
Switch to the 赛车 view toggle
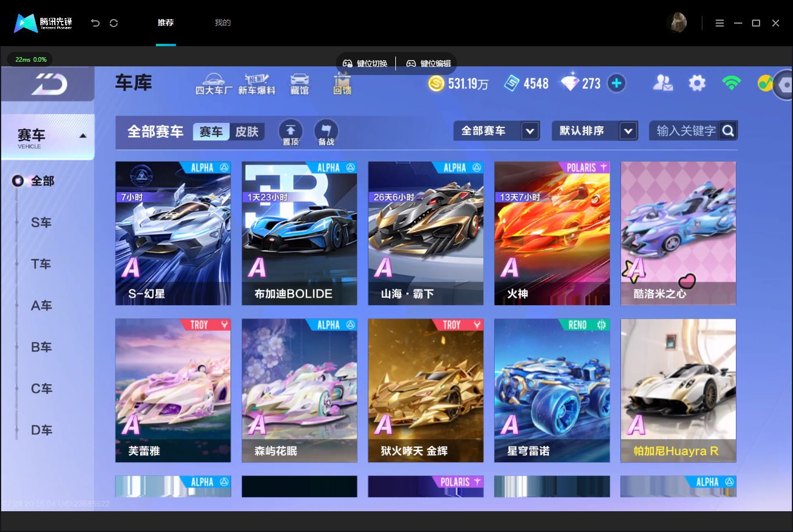coord(211,132)
